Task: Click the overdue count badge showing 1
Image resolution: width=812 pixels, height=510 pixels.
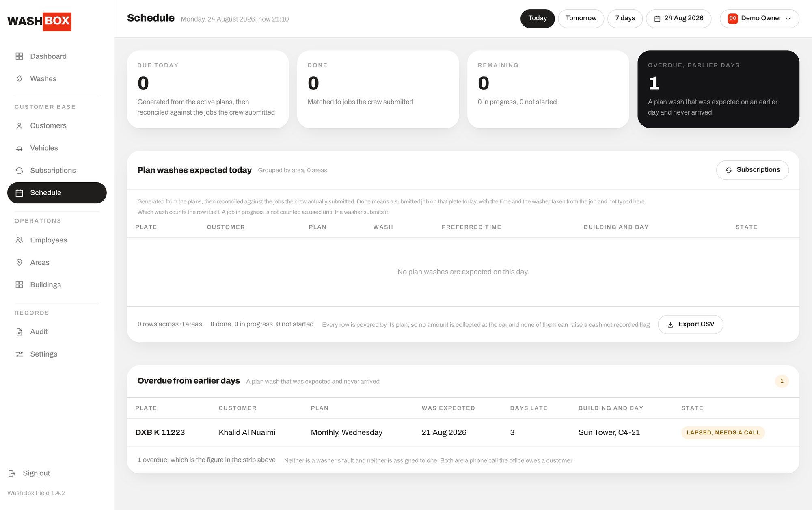Action: point(782,381)
